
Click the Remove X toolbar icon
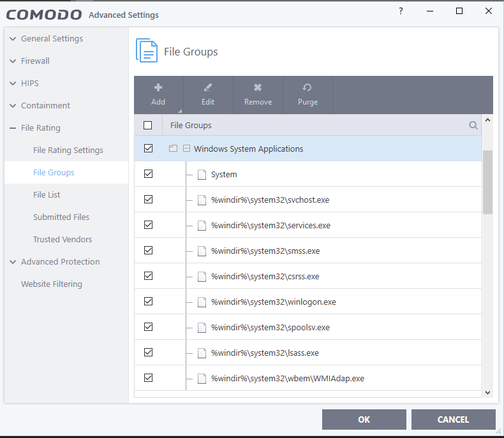click(258, 87)
